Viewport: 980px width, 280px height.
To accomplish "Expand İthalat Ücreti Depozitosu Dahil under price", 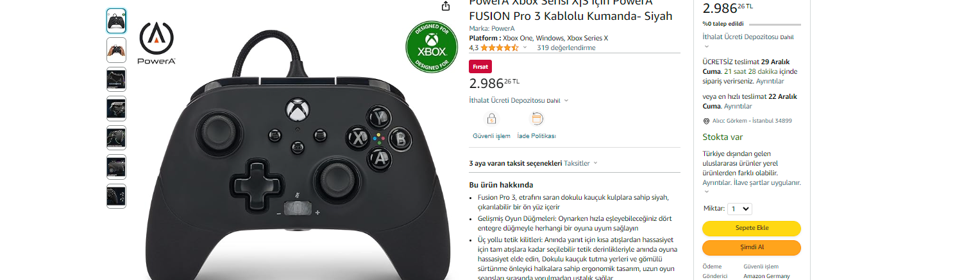I will coord(519,101).
